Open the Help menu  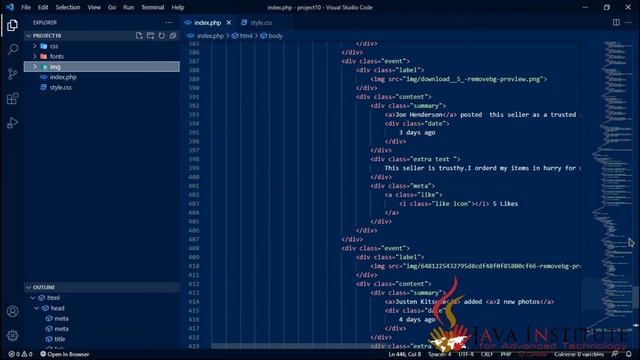pyautogui.click(x=178, y=7)
